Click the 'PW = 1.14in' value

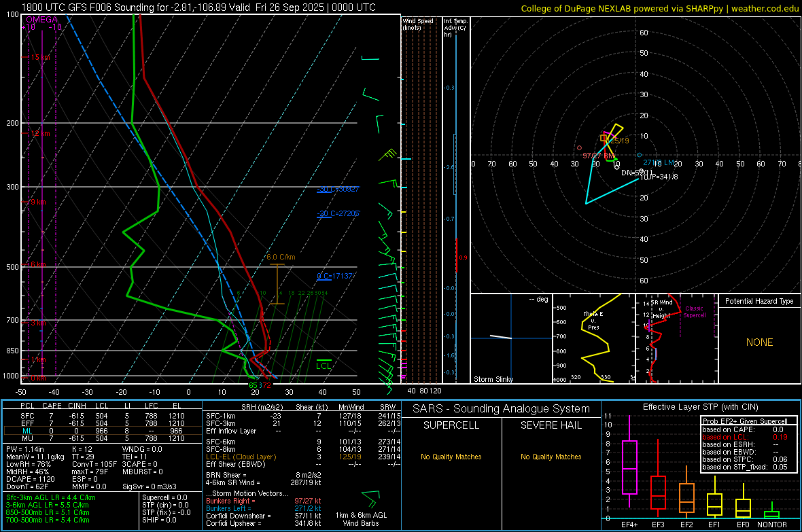pyautogui.click(x=25, y=449)
